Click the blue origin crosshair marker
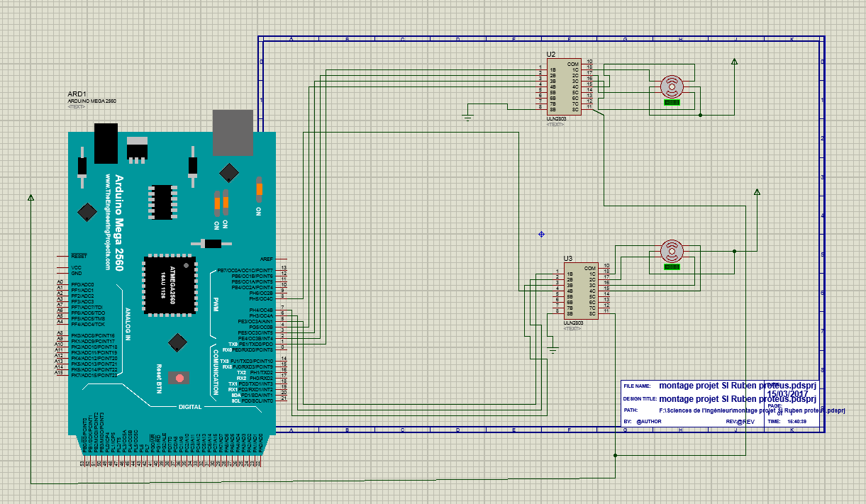This screenshot has height=504, width=866. pos(541,234)
